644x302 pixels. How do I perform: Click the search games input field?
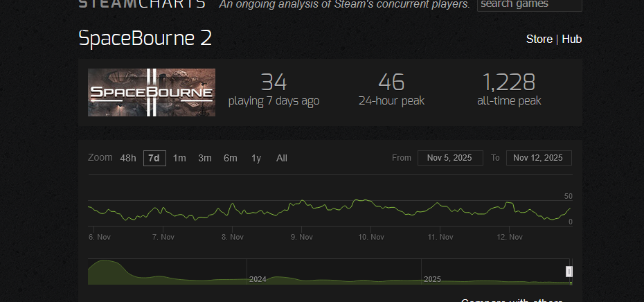click(x=530, y=5)
